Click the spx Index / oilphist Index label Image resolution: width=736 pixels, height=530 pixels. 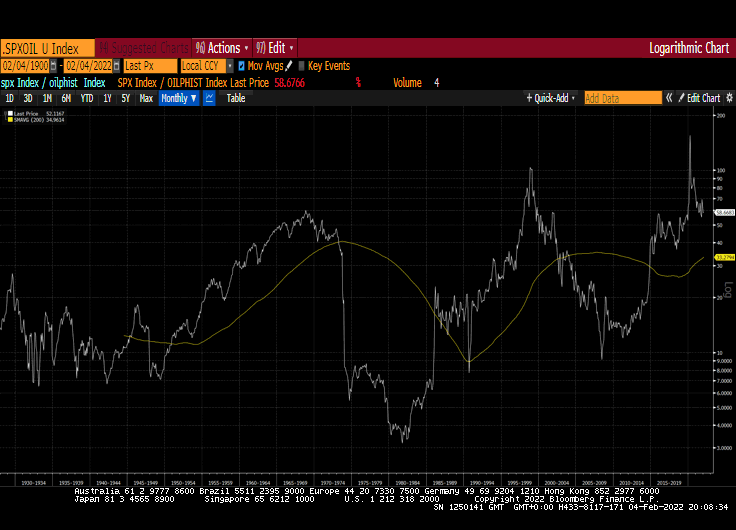click(x=53, y=83)
